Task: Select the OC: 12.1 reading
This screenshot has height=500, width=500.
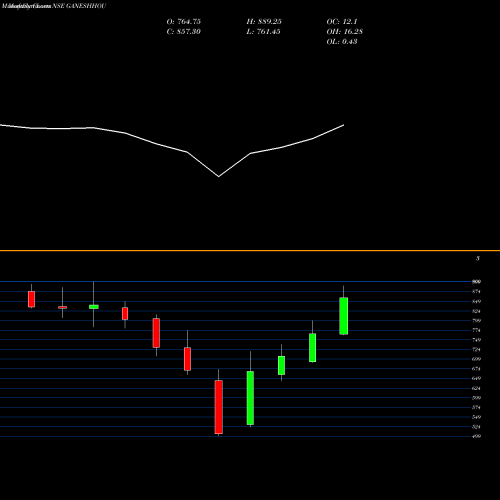Action: click(x=342, y=22)
